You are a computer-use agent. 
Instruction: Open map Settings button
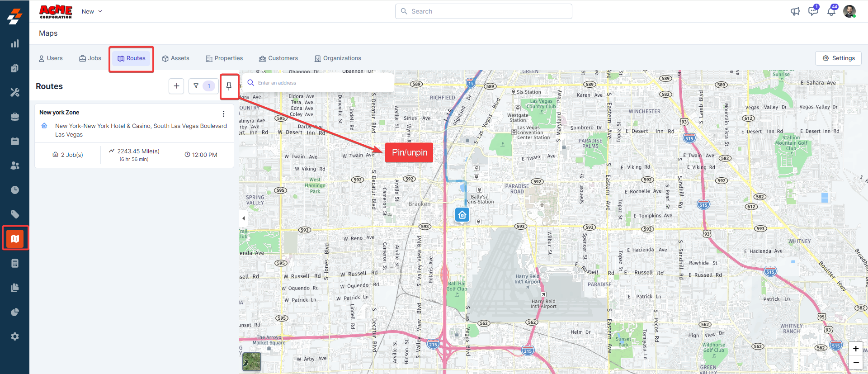839,58
